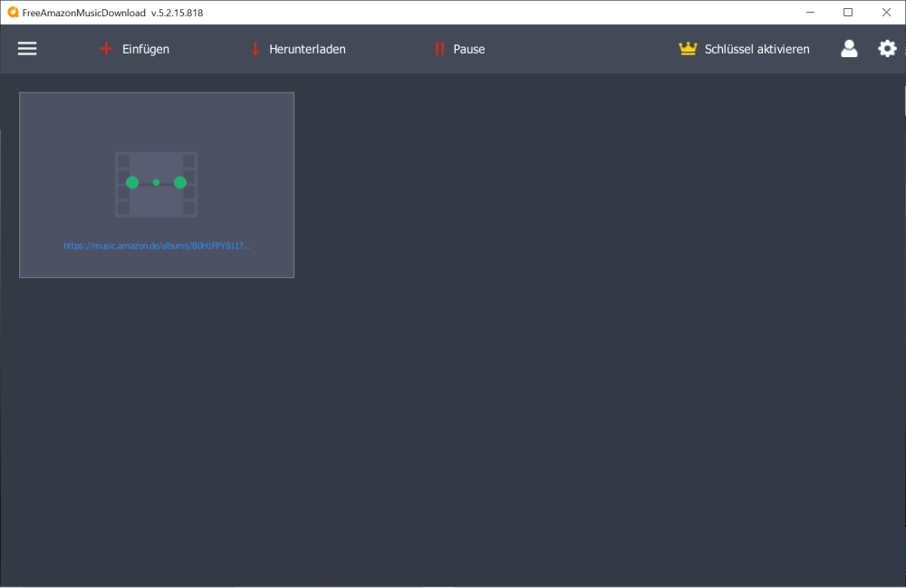Screen dimensions: 906x588
Task: Click the Pause label
Action: point(468,49)
